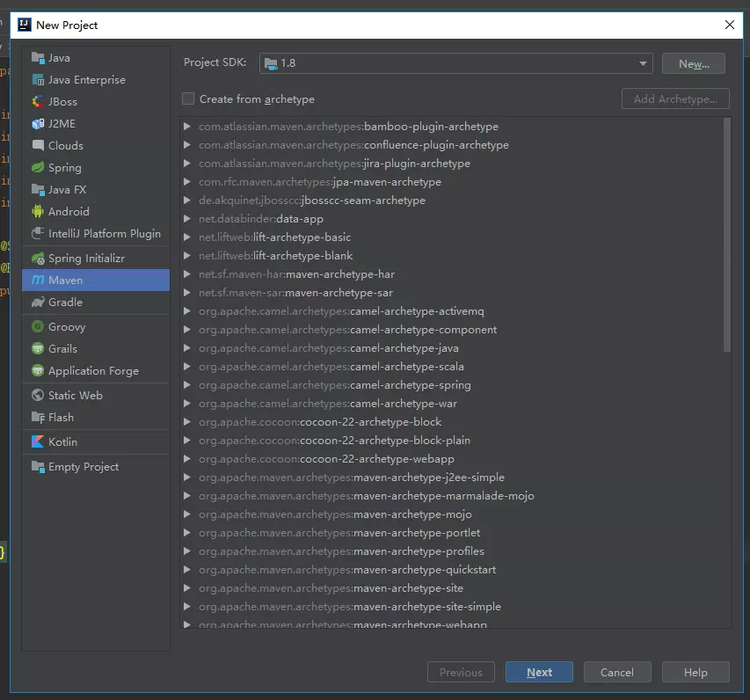The width and height of the screenshot is (750, 700).
Task: Click the Spring Initializr icon
Action: pyautogui.click(x=38, y=259)
